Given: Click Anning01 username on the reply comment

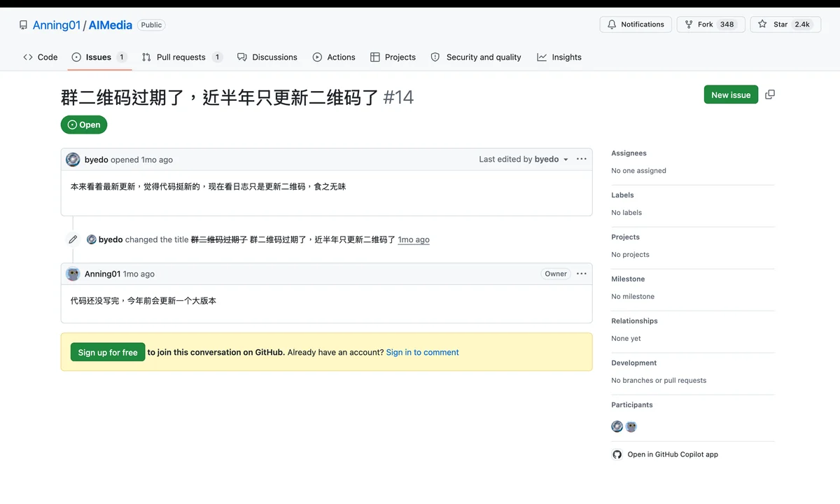Looking at the screenshot, I should pos(103,274).
